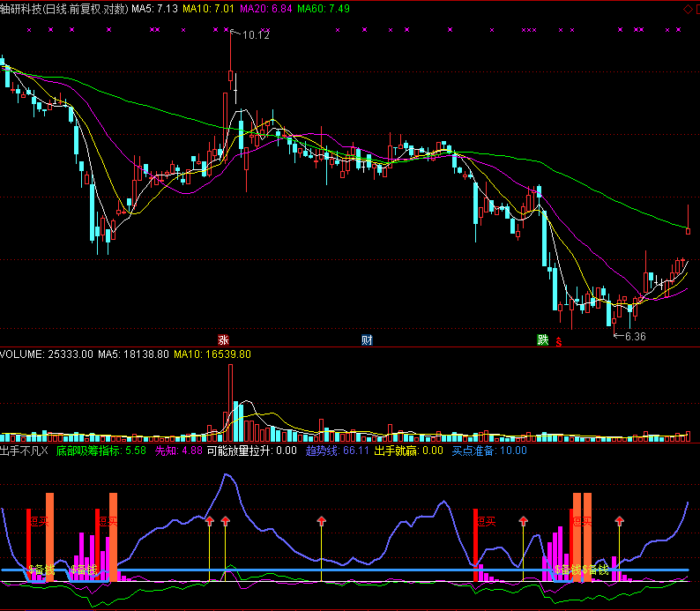Click the MA5: 7.13 legend on price chart
Image resolution: width=700 pixels, height=611 pixels.
coord(154,9)
